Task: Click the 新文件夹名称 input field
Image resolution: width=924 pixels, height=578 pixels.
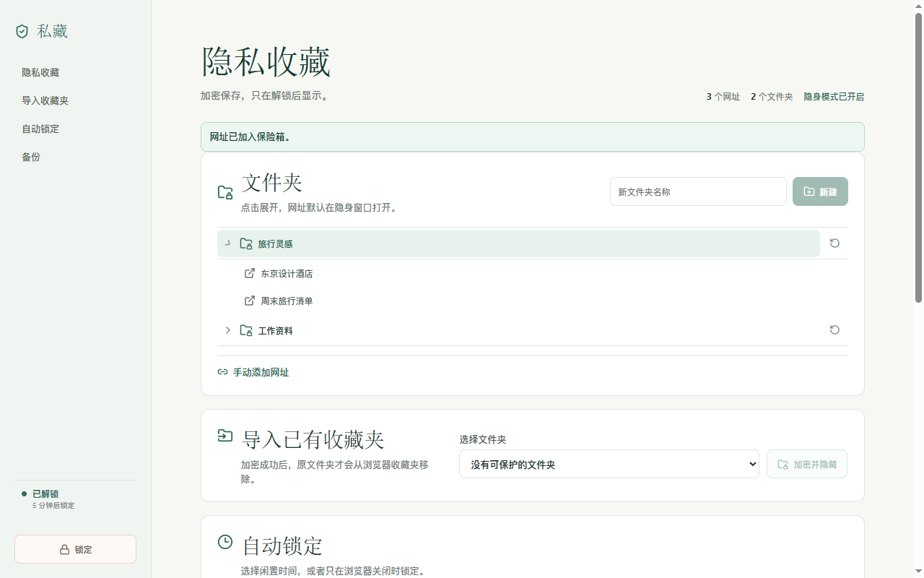Action: pos(698,191)
